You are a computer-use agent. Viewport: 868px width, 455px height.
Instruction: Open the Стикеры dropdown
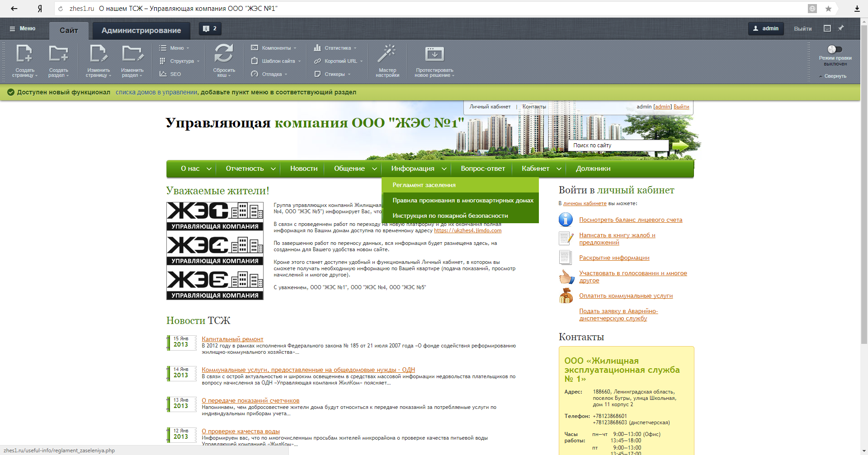(332, 74)
